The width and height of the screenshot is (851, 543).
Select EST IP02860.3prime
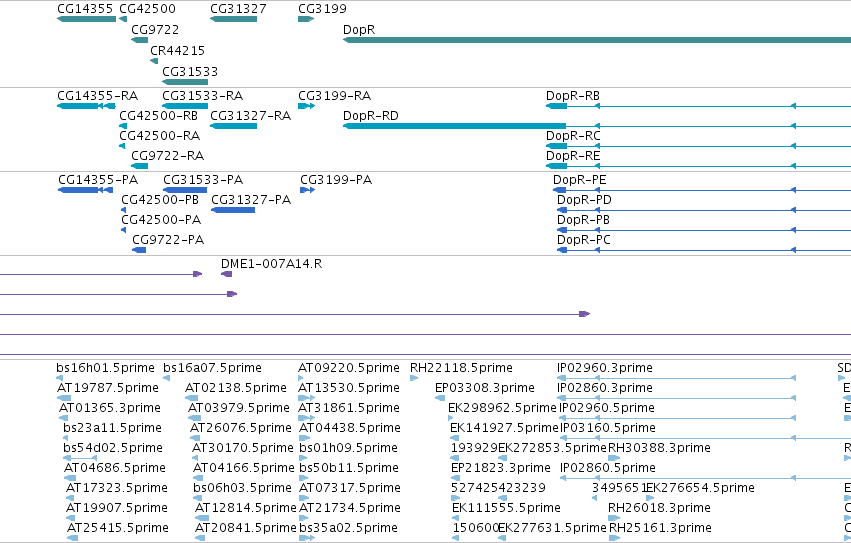click(677, 398)
